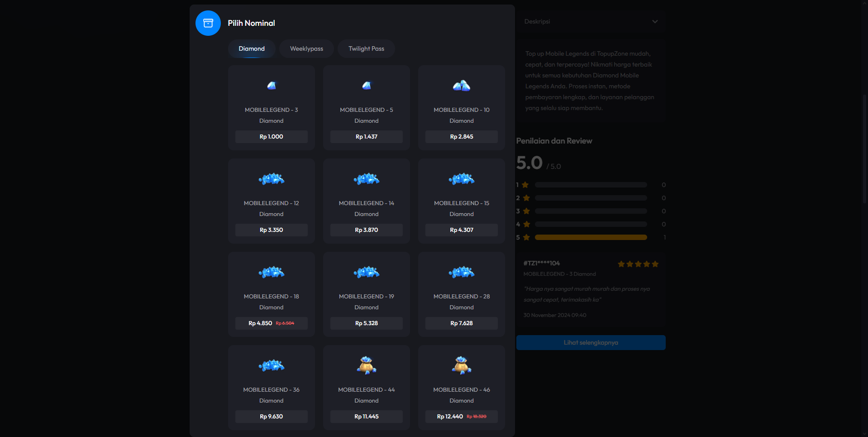Pick the Rp 4.307 price button

tap(462, 230)
